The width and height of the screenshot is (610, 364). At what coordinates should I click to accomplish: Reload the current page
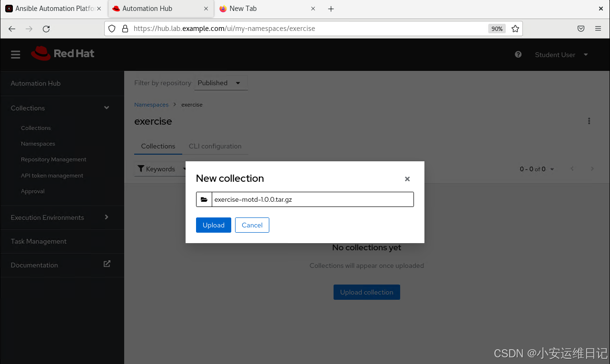(46, 29)
